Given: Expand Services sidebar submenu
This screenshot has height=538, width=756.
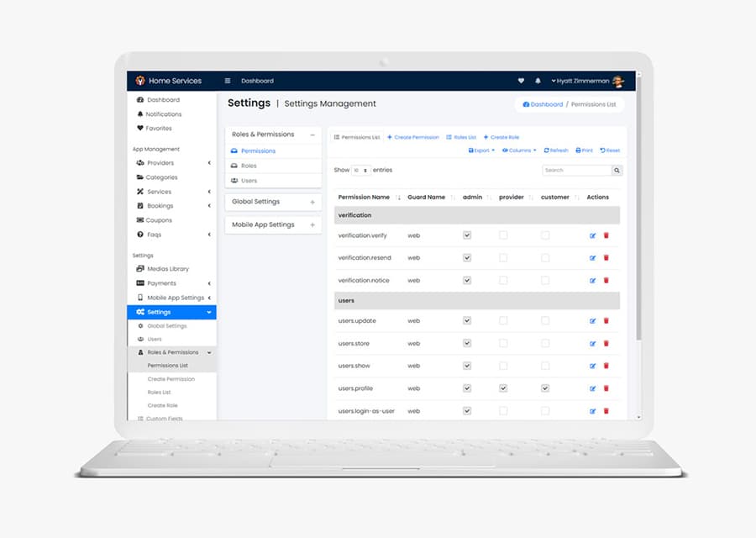Looking at the screenshot, I should tap(209, 192).
